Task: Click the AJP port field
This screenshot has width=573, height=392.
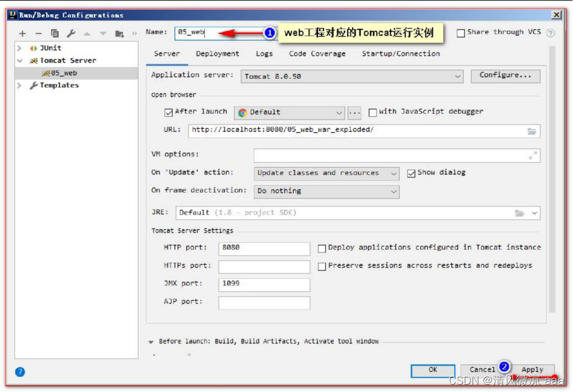Action: click(x=264, y=303)
